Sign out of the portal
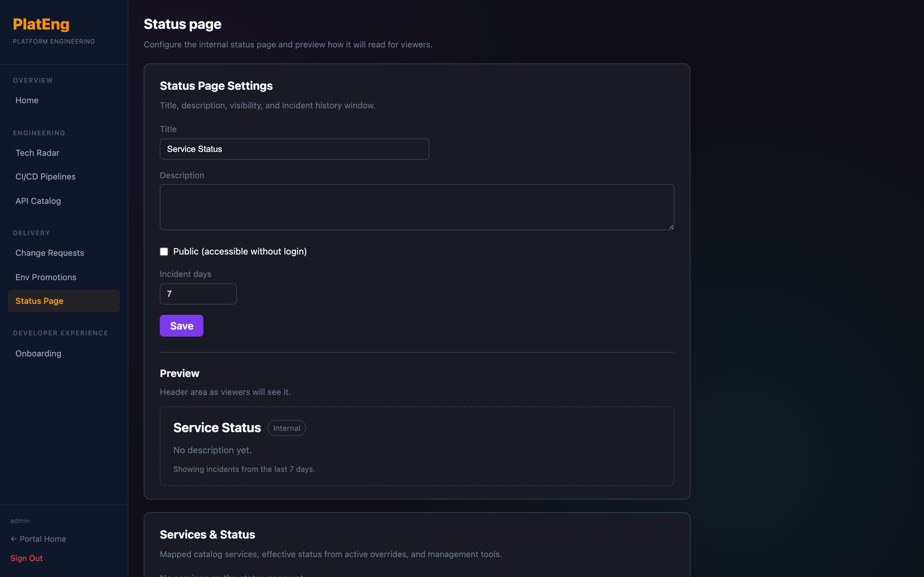Image resolution: width=924 pixels, height=577 pixels. tap(26, 558)
